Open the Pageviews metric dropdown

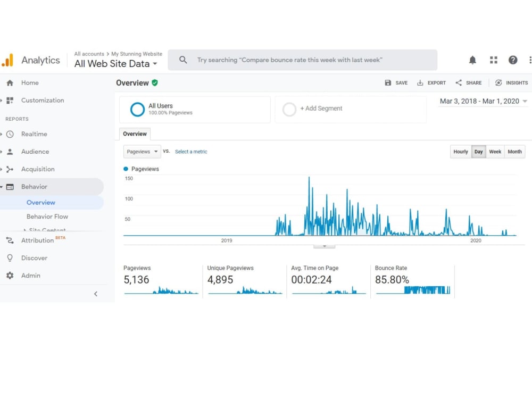coord(142,152)
